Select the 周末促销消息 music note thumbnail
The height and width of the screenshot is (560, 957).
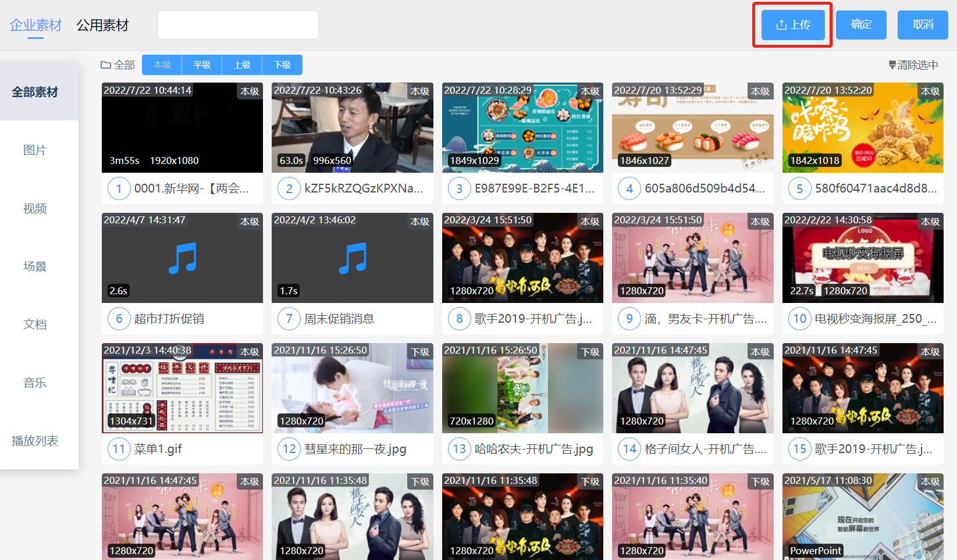(x=353, y=258)
